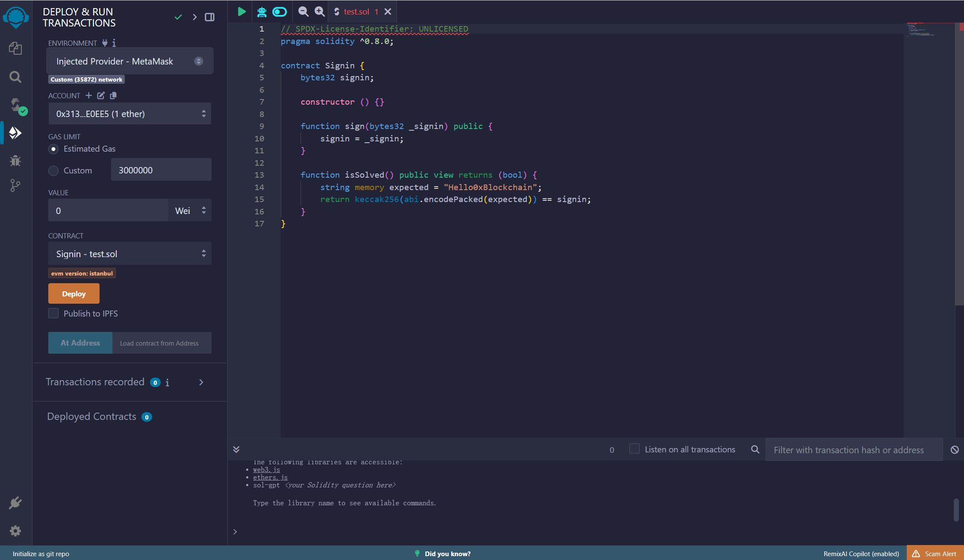
Task: Click terminal vertical scrollbar
Action: (x=956, y=510)
